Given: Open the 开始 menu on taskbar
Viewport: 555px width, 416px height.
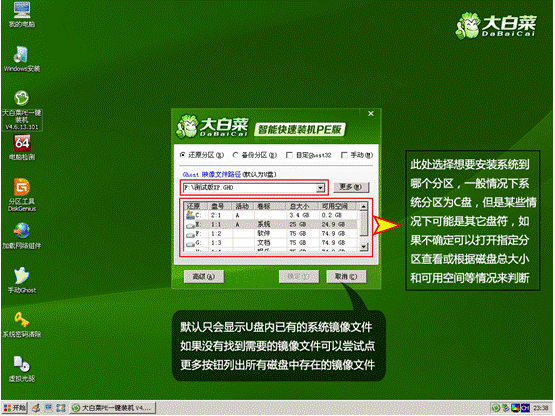Looking at the screenshot, I should click(x=15, y=408).
